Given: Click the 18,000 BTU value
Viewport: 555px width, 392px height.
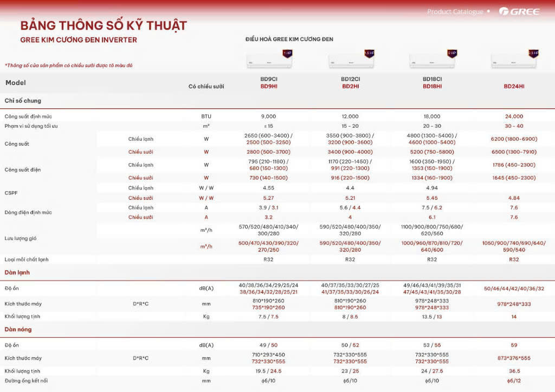Looking at the screenshot, I should [x=432, y=116].
